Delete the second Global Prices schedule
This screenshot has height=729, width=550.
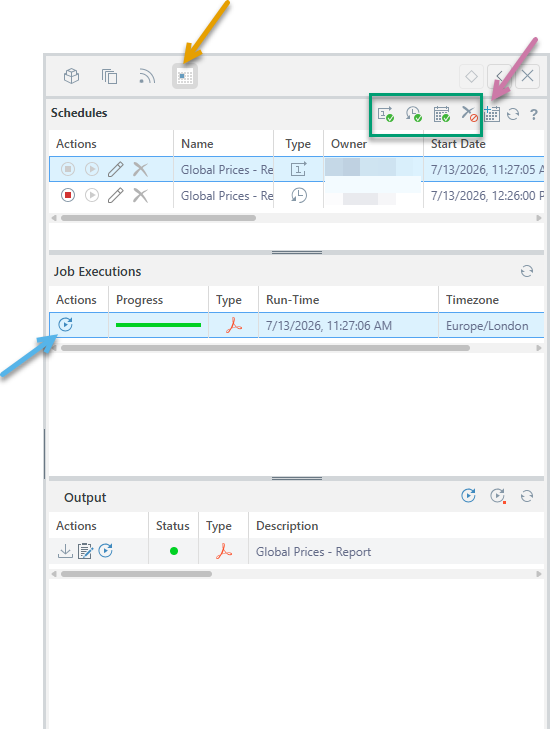coord(140,195)
